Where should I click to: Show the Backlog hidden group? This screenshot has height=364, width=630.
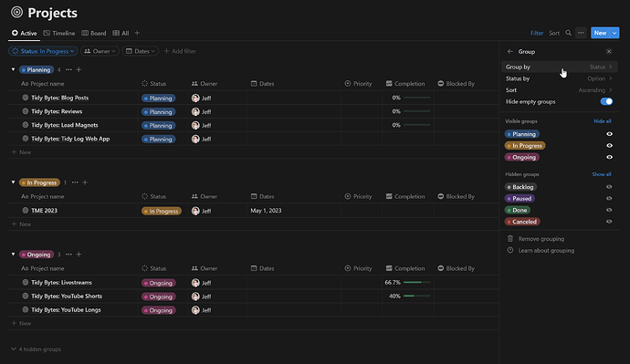tap(610, 187)
